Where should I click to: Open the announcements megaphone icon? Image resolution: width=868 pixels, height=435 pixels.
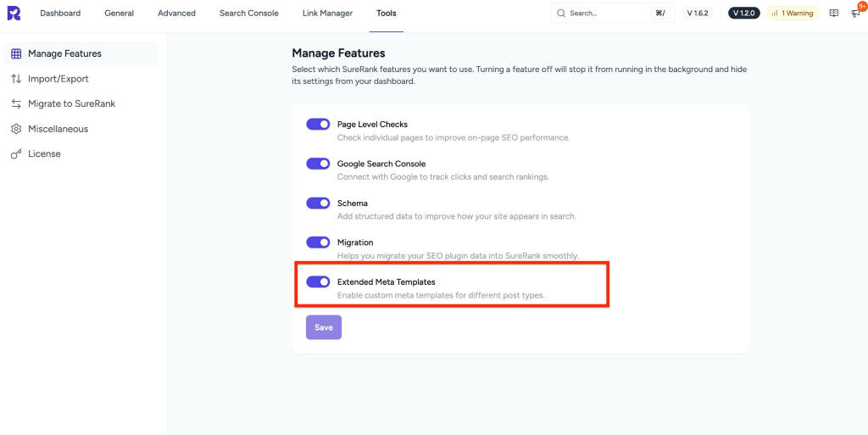(x=855, y=14)
